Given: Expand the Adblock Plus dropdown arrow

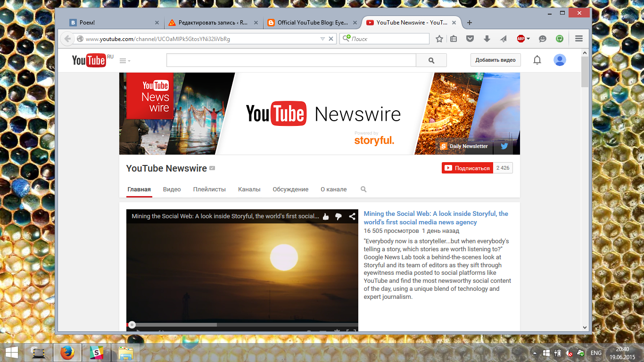Looking at the screenshot, I should click(x=528, y=38).
